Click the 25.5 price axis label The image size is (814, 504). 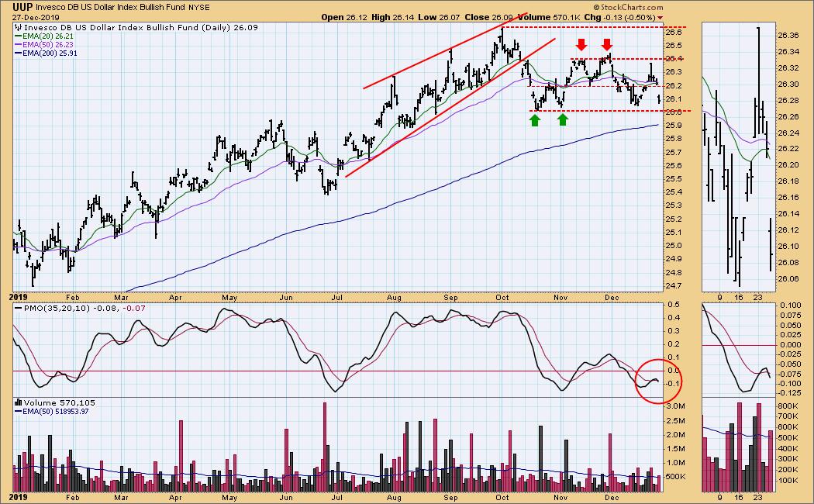[674, 179]
